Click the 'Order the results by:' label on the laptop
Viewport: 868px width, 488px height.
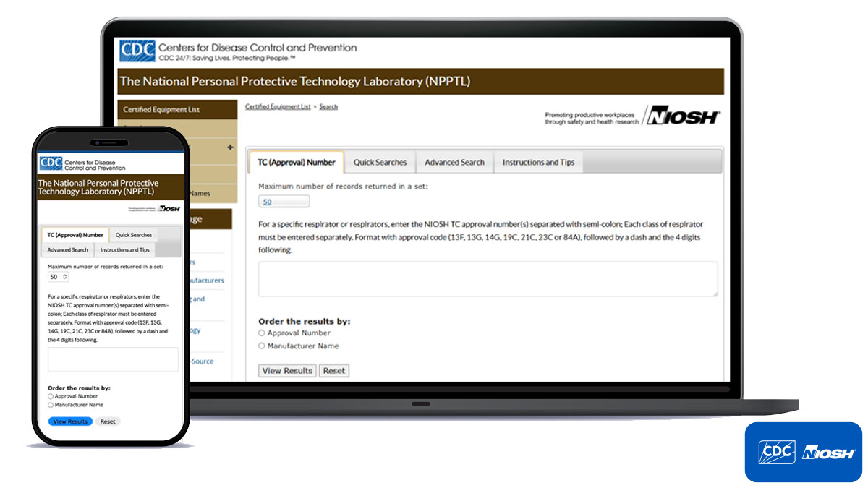(x=305, y=321)
